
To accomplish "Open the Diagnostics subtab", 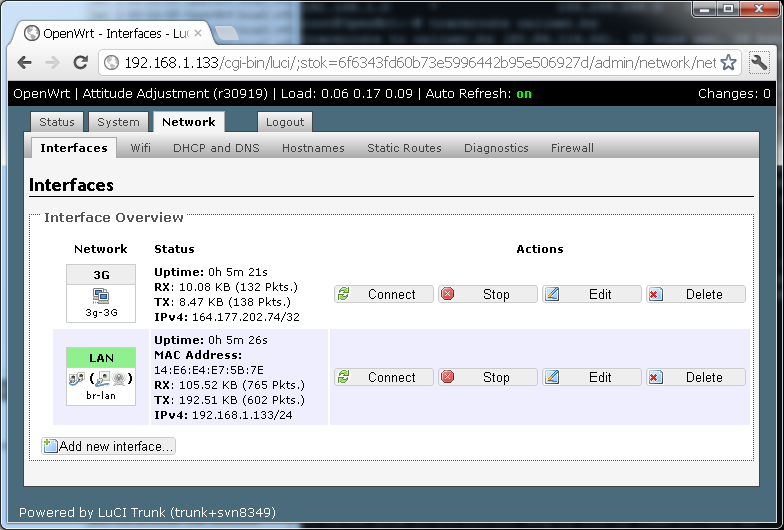I will [496, 148].
